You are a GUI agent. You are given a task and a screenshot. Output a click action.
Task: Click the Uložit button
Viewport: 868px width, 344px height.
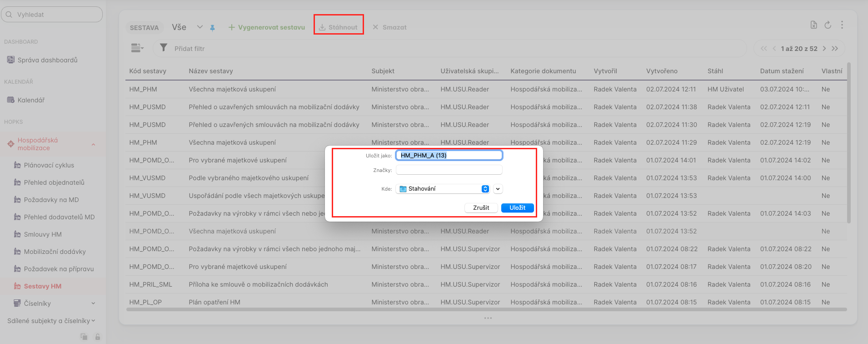click(x=517, y=207)
